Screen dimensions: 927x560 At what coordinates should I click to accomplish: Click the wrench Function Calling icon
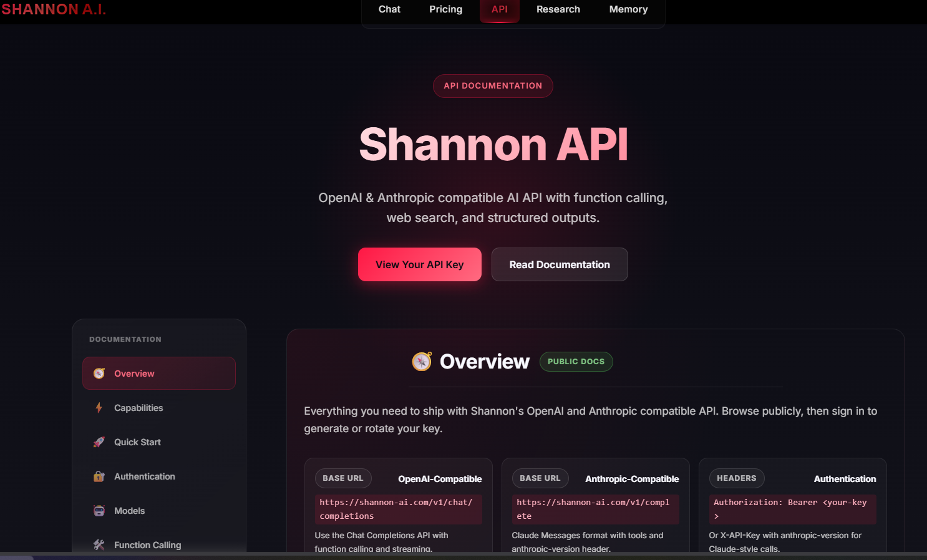(99, 544)
